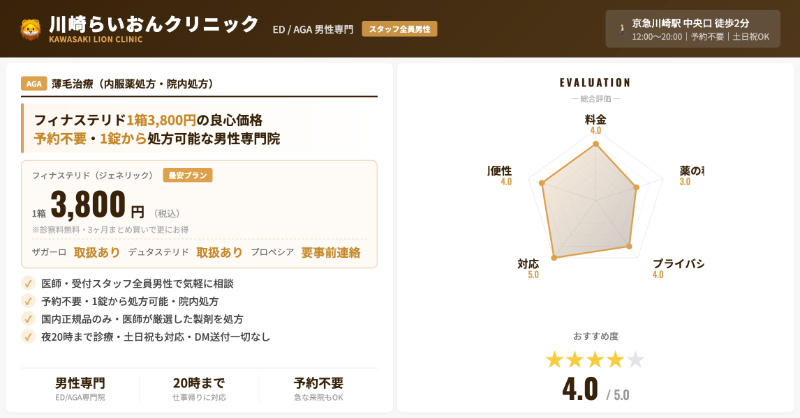Click the 対応 point on radar chart
800x418 pixels.
553,257
